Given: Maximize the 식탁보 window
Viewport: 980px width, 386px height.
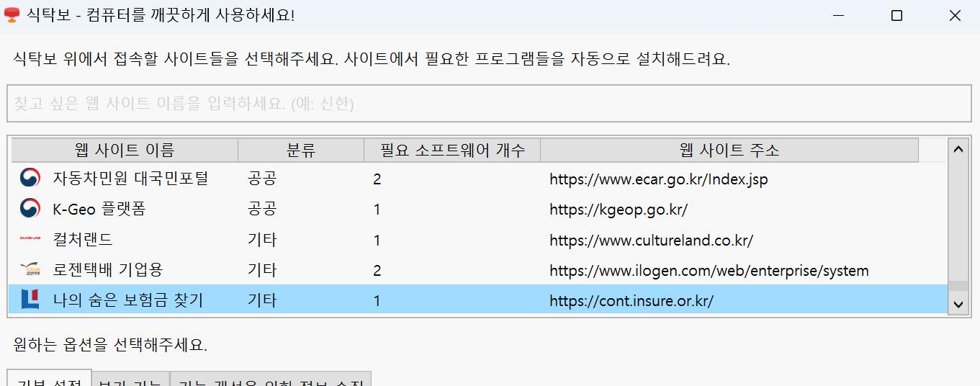Looking at the screenshot, I should (896, 15).
